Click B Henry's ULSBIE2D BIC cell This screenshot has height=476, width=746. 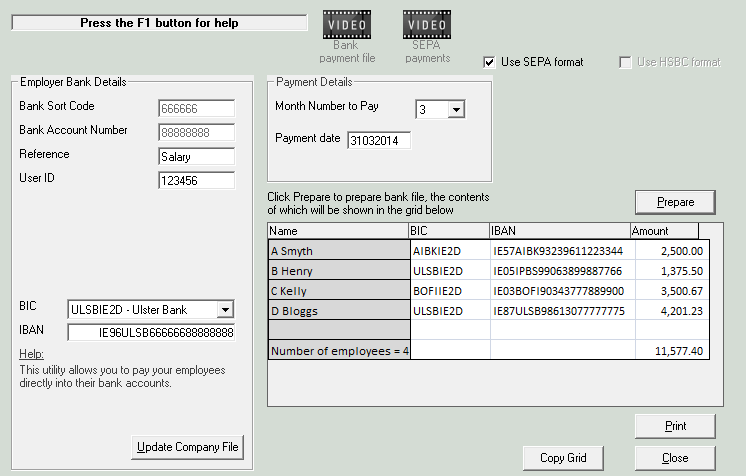tap(450, 271)
